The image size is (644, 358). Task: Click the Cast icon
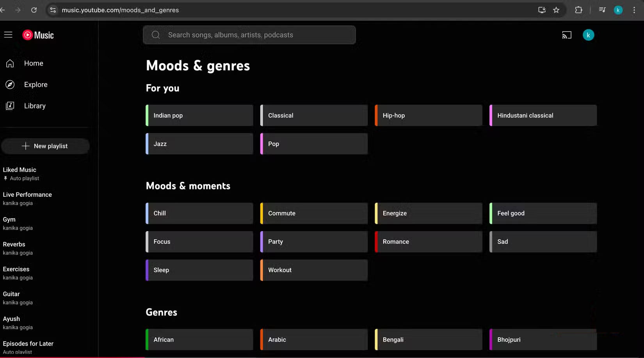pyautogui.click(x=566, y=35)
